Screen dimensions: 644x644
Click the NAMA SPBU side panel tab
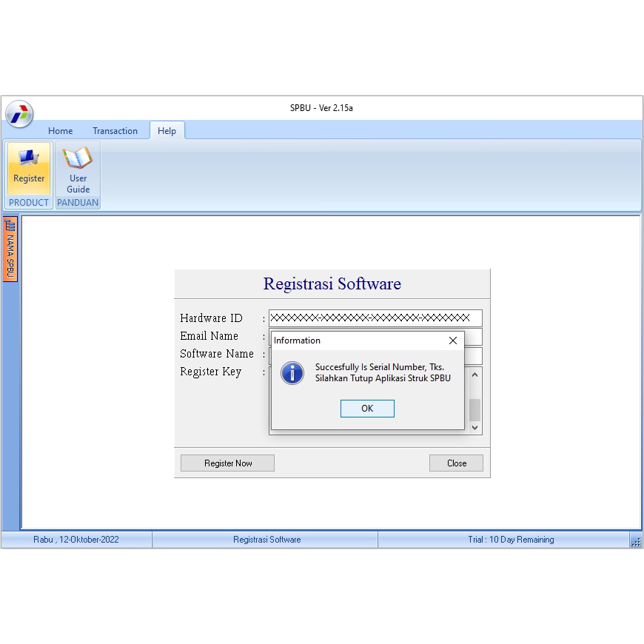(x=10, y=249)
